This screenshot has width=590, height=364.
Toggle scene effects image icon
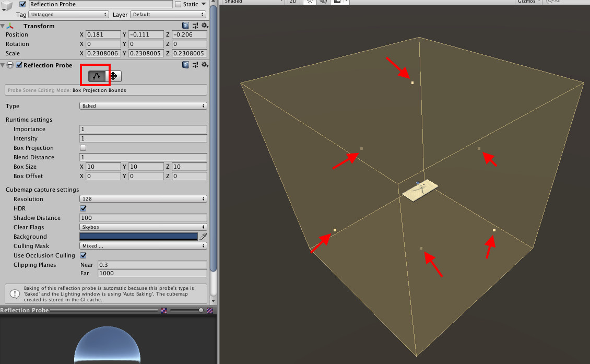(x=337, y=2)
